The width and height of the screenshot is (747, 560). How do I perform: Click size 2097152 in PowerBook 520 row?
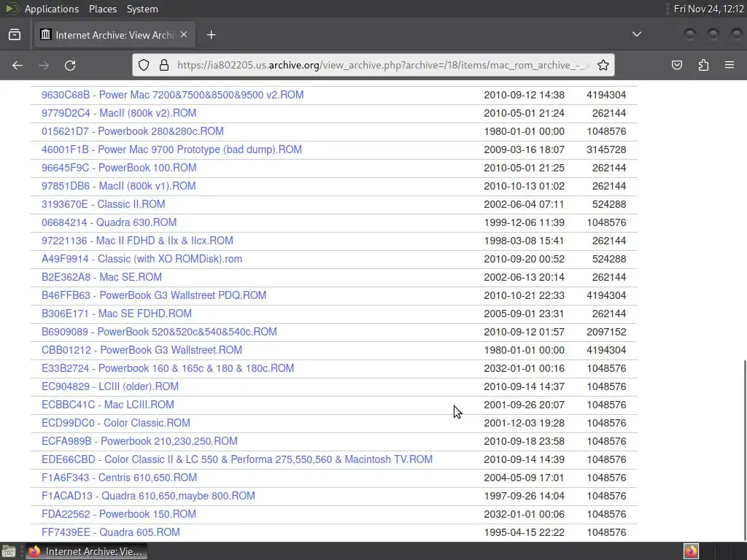tap(606, 332)
